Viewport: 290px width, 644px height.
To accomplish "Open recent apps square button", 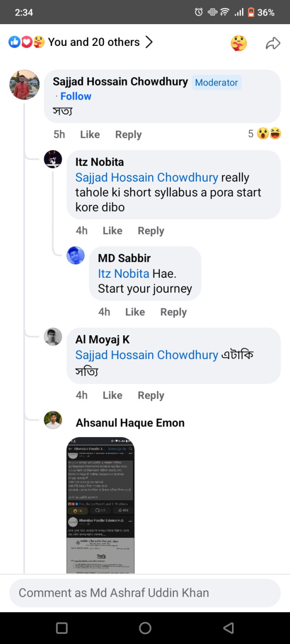I will (62, 628).
